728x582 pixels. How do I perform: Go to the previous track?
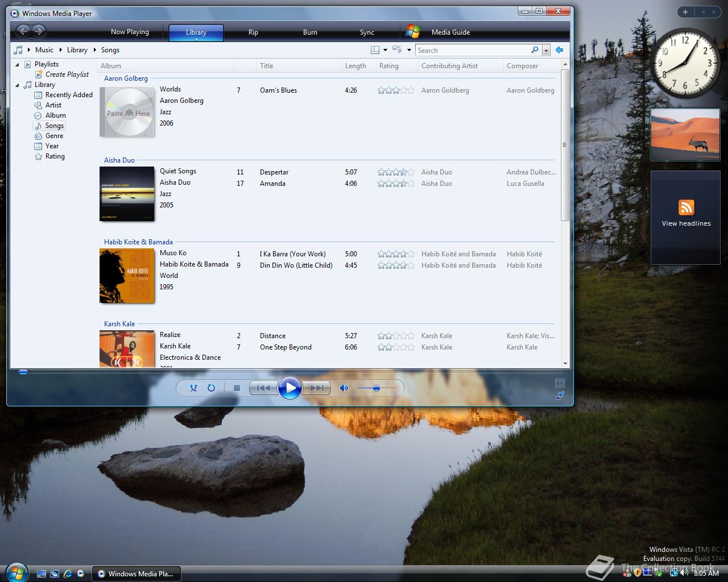pos(263,388)
